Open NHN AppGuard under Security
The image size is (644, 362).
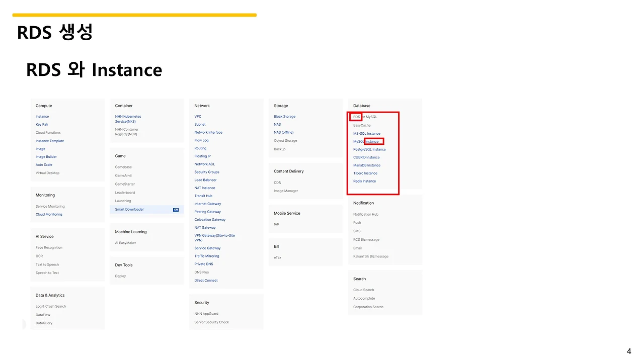(x=206, y=314)
